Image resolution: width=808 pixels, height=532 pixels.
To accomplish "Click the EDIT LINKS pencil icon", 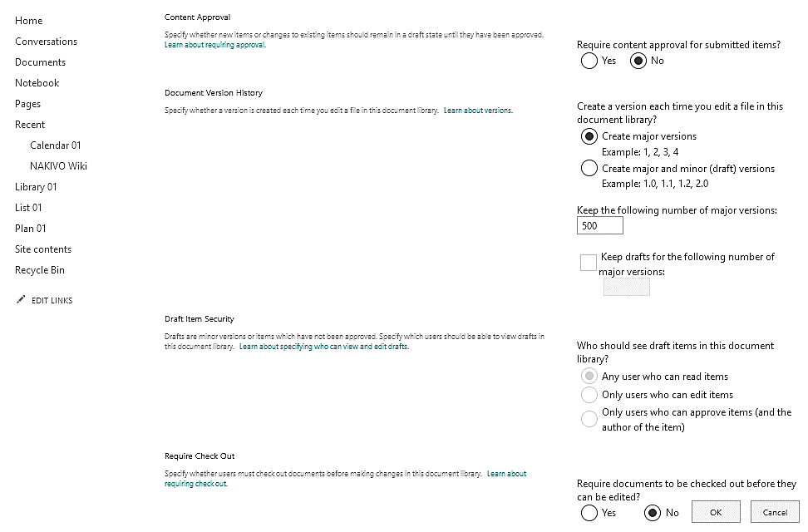I will point(21,299).
